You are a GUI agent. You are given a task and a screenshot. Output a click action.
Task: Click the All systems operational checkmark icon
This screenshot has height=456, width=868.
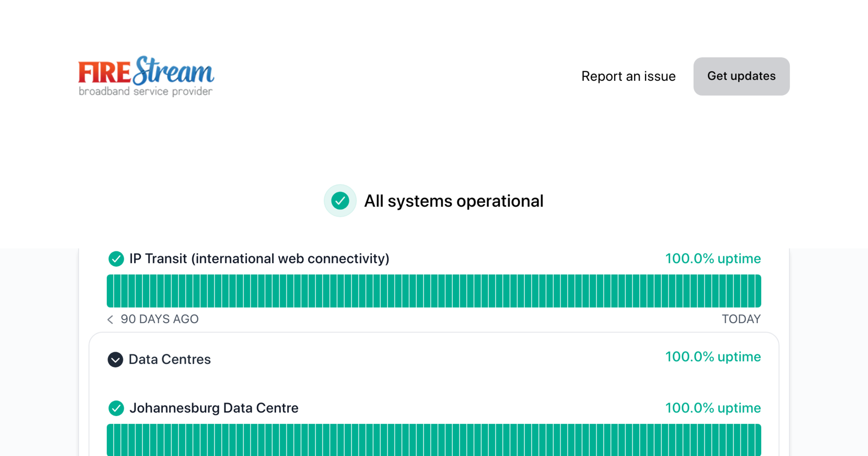340,201
